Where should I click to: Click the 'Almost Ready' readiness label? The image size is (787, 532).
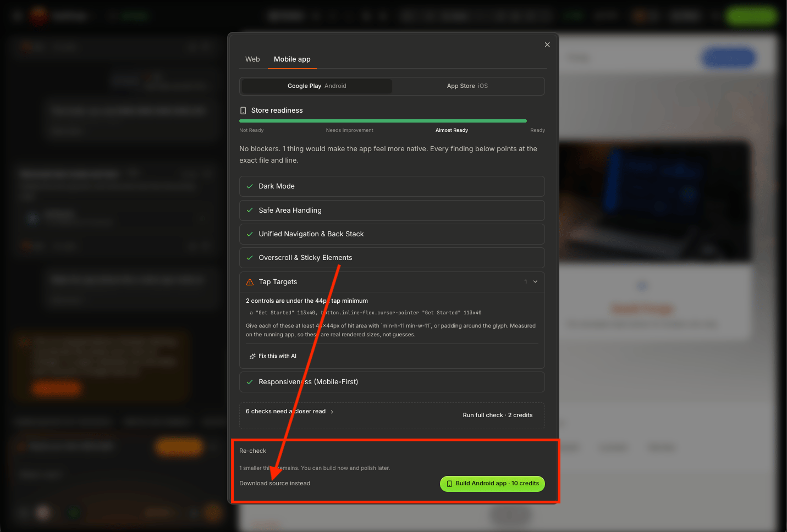pos(452,130)
